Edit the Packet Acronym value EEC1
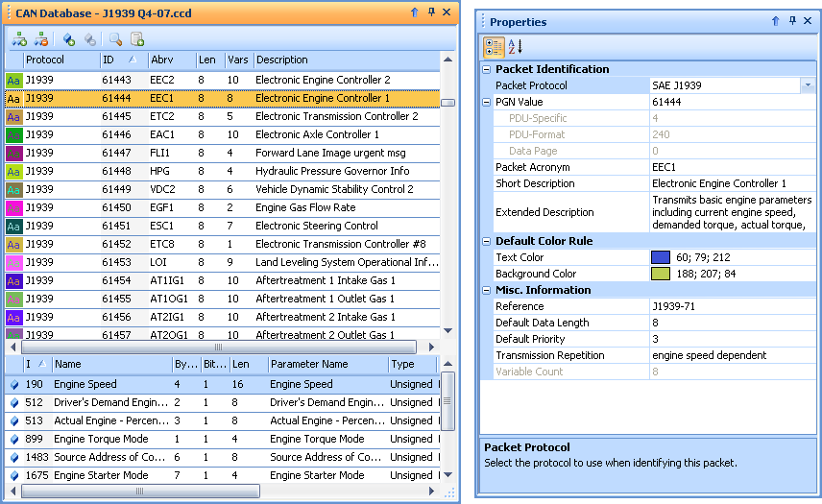This screenshot has height=504, width=822. 733,167
